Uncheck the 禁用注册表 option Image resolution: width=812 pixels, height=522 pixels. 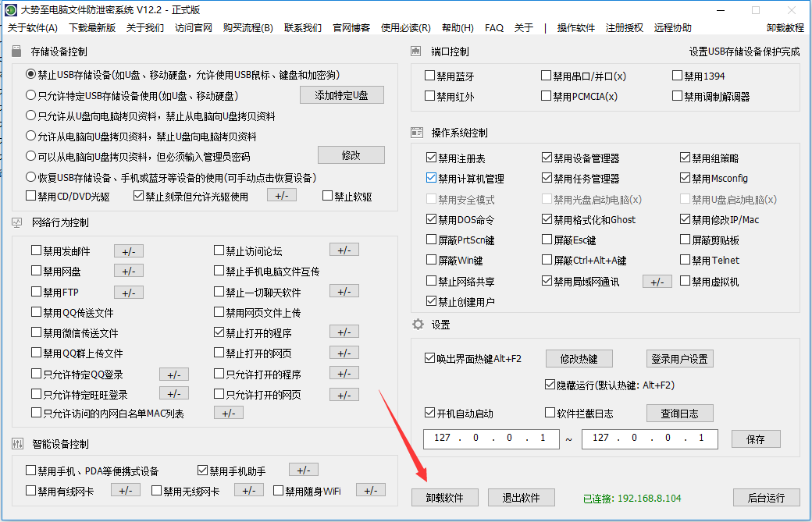433,158
